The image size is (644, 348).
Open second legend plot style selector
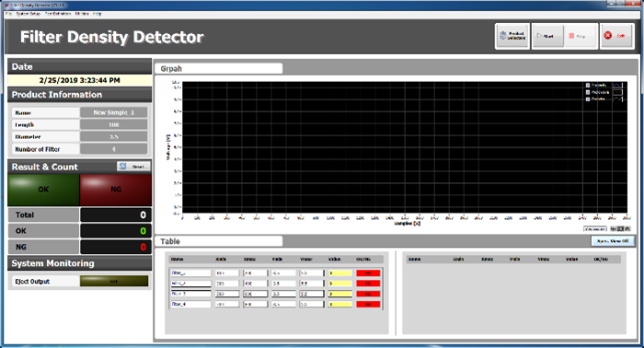[617, 92]
